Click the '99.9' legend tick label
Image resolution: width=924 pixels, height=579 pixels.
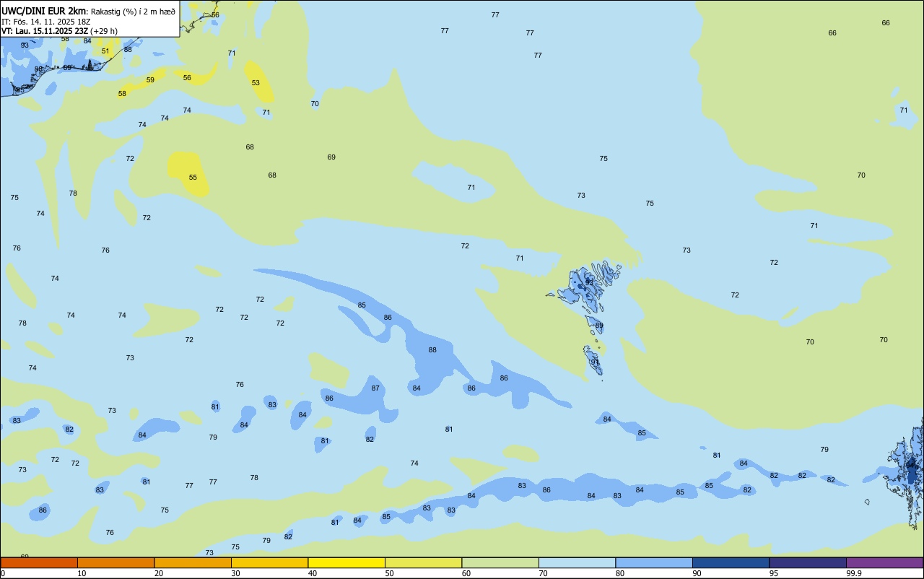point(854,573)
